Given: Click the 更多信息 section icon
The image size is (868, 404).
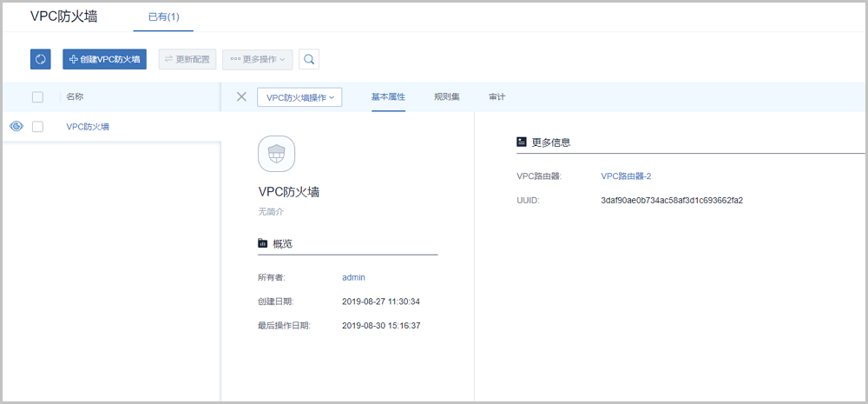Looking at the screenshot, I should (521, 142).
